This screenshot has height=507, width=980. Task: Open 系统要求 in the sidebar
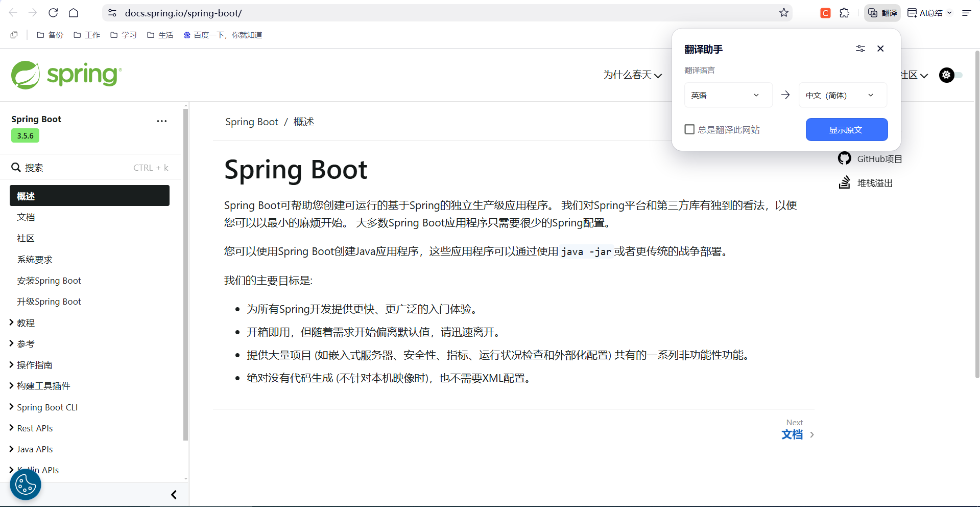(x=35, y=260)
